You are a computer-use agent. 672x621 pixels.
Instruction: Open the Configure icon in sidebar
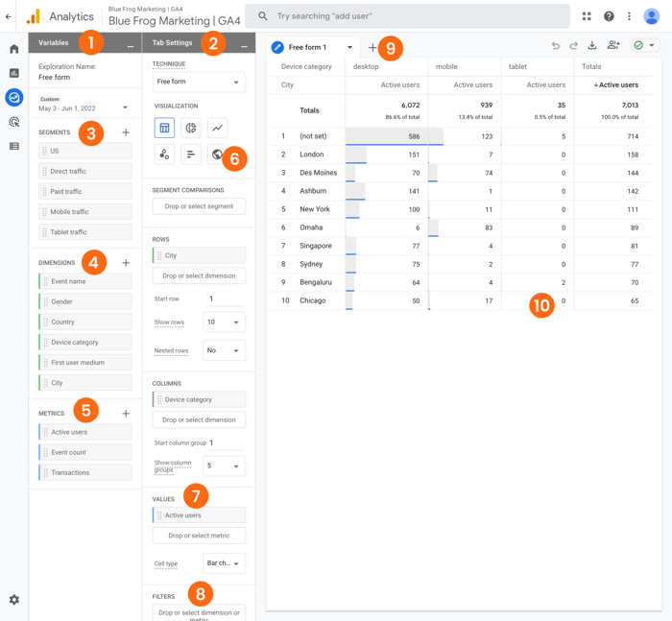(x=14, y=146)
